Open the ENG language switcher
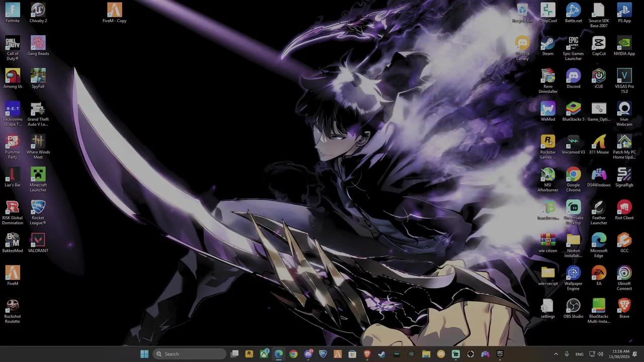The image size is (644, 362). [x=580, y=354]
